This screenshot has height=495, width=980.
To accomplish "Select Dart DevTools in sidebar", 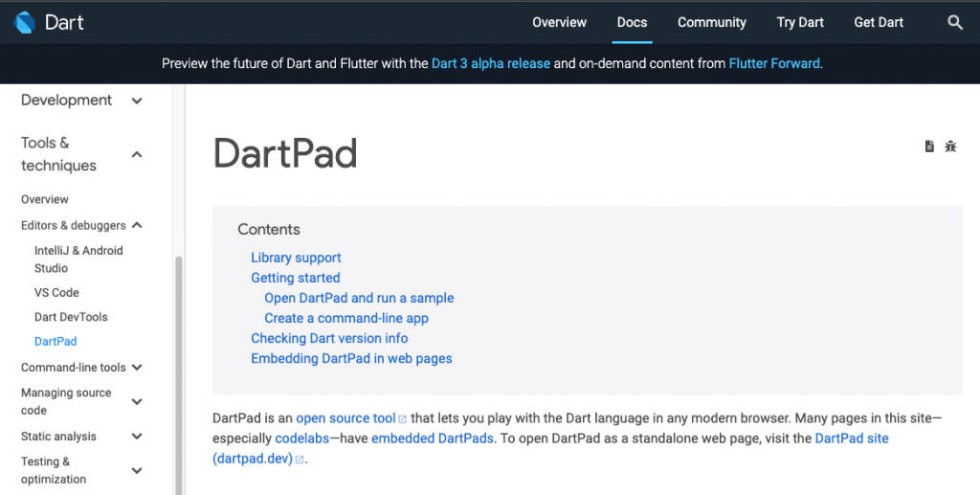I will pos(71,317).
